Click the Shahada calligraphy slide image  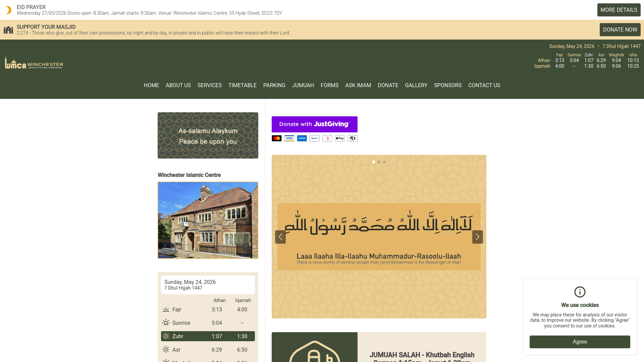click(379, 237)
